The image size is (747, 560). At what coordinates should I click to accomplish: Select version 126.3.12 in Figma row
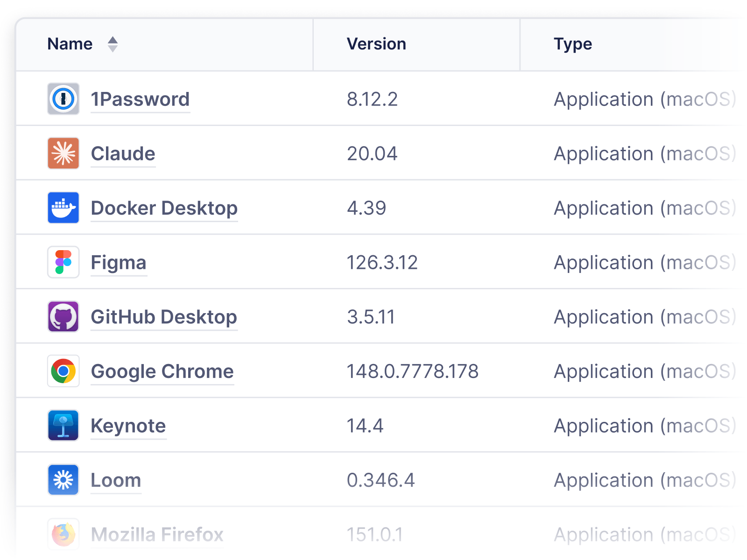pyautogui.click(x=382, y=263)
